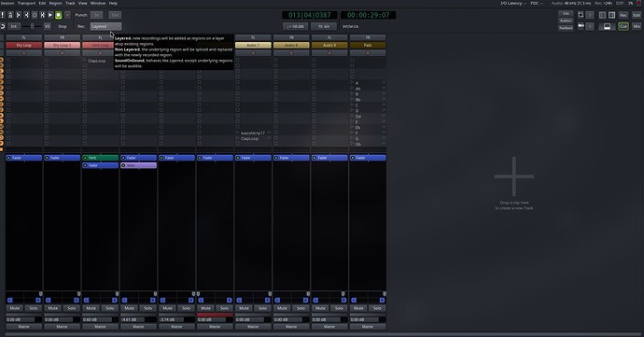The height and width of the screenshot is (337, 644).
Task: Toggle the bottom pane layout icon
Action: [x=607, y=26]
